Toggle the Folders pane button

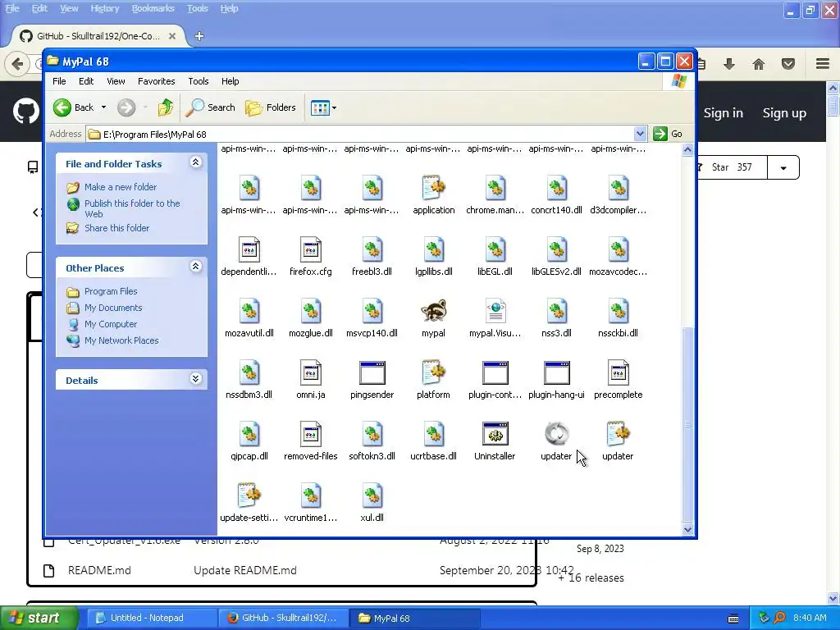click(271, 107)
